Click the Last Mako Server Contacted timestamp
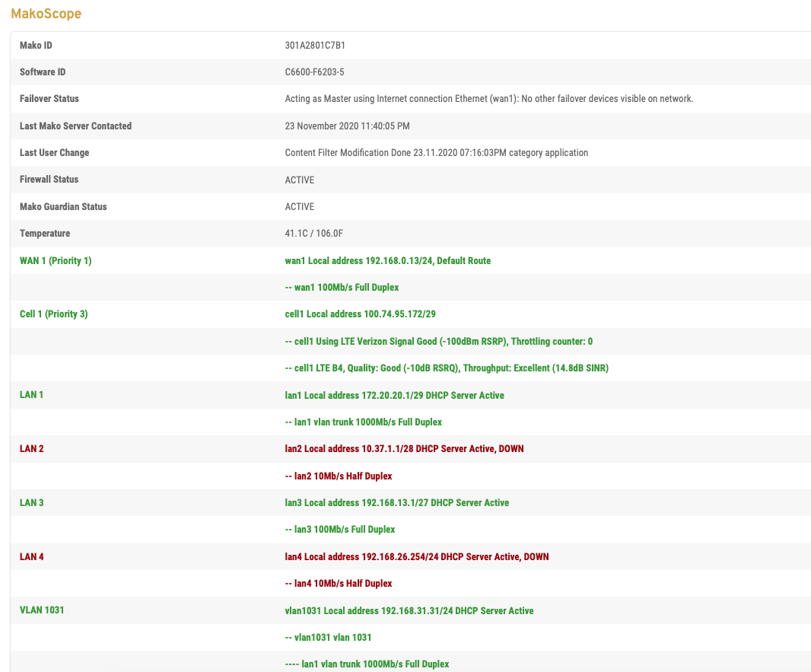Screen dimensions: 811x672 point(347,126)
